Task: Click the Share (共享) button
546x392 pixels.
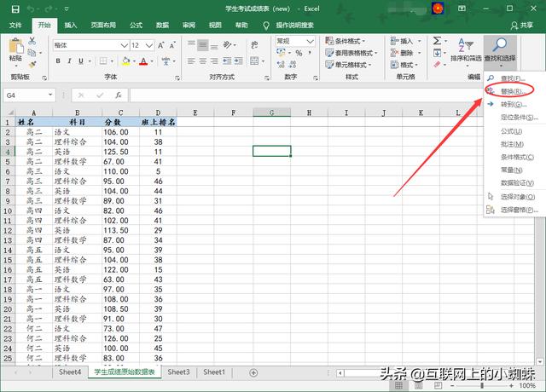Action: (521, 25)
